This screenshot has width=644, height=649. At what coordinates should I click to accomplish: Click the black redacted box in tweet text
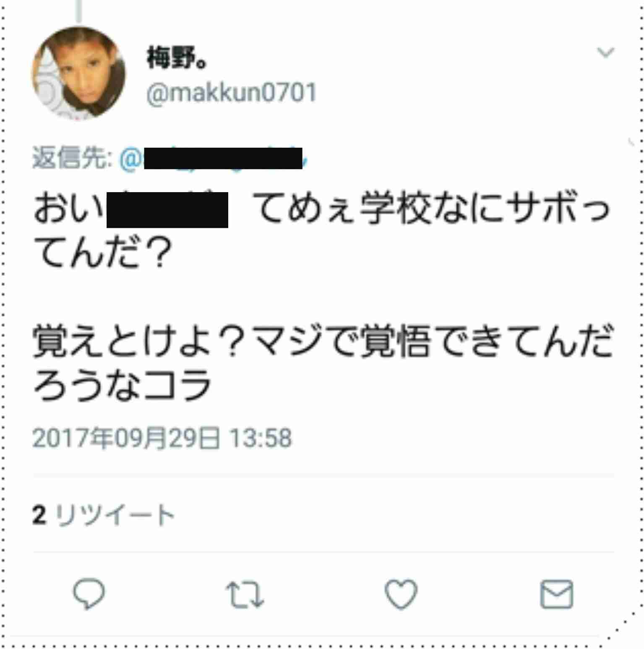[167, 210]
